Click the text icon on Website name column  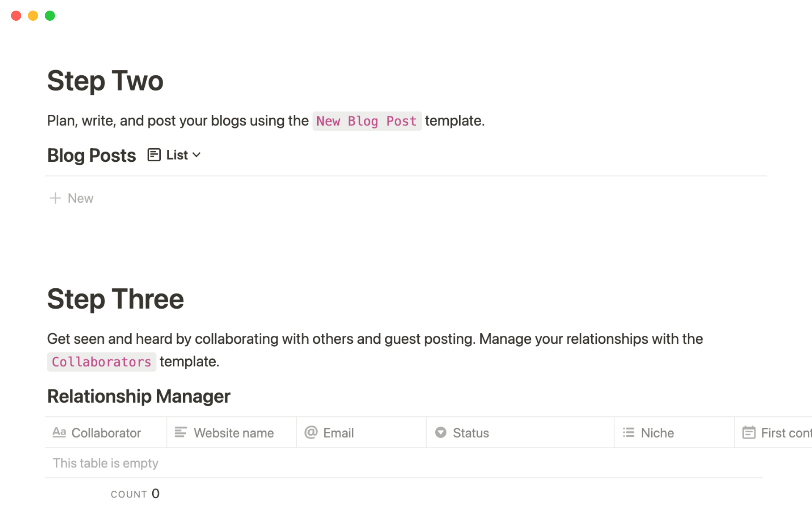click(181, 432)
